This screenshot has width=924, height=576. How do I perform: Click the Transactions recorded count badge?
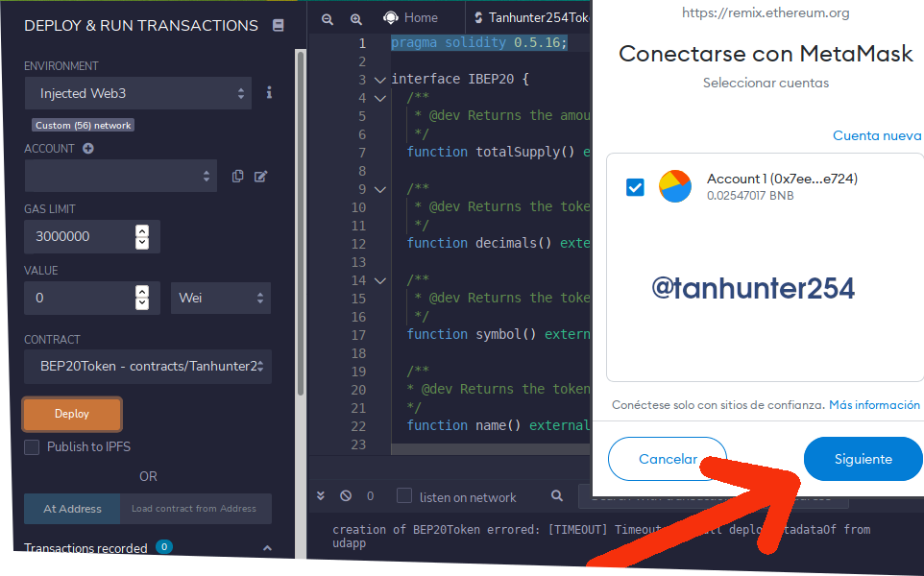[x=164, y=546]
